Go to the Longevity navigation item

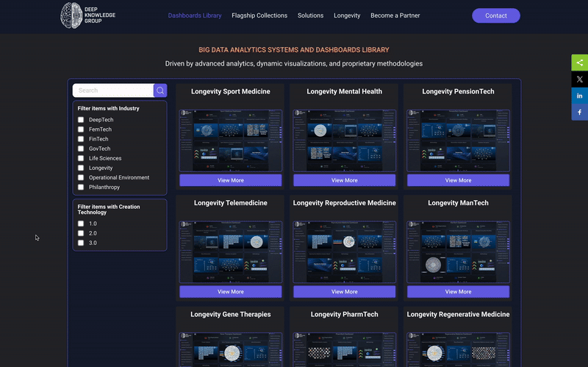tap(347, 15)
